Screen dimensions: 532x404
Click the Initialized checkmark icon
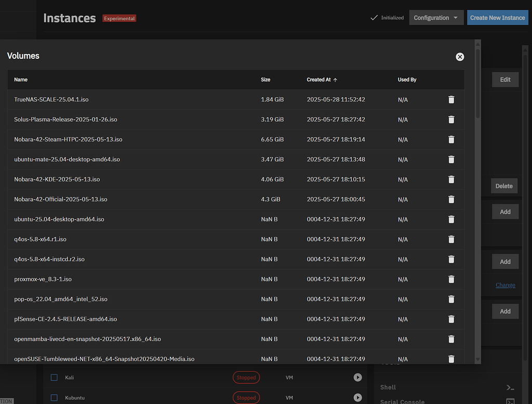coord(374,17)
